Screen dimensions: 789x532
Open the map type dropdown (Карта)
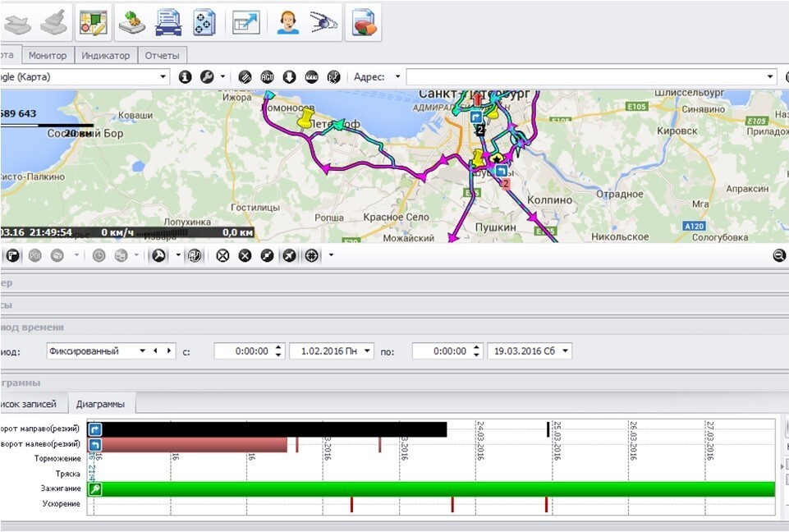[x=163, y=77]
